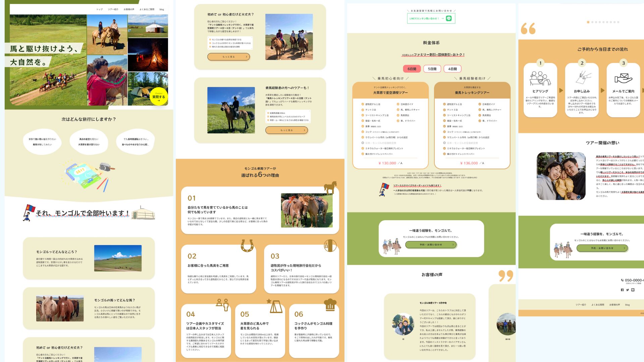Click the flag-bearer character beside ツアーカスタマイズ note
The image size is (644, 362).
384,189
